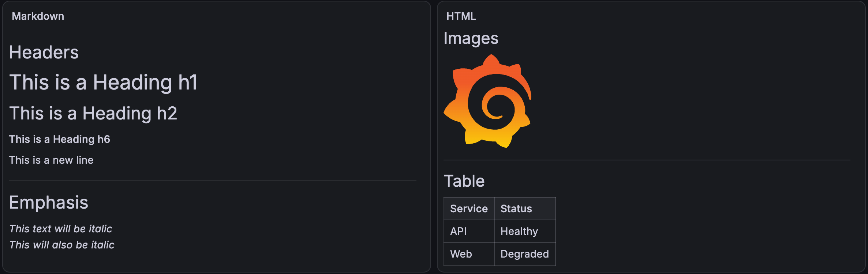Click the "Healthy" status cell
The width and height of the screenshot is (868, 274).
point(525,231)
